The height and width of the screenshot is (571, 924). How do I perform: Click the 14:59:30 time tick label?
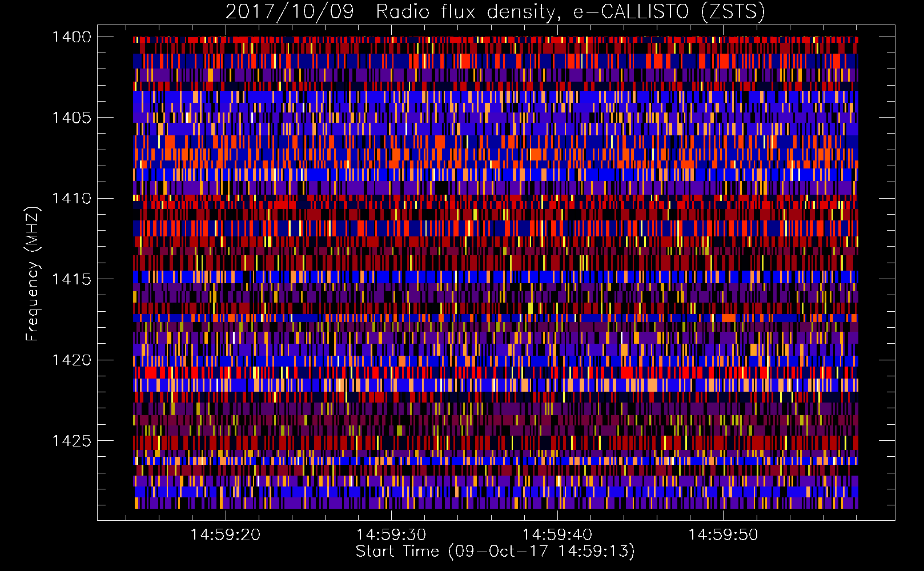pos(391,534)
